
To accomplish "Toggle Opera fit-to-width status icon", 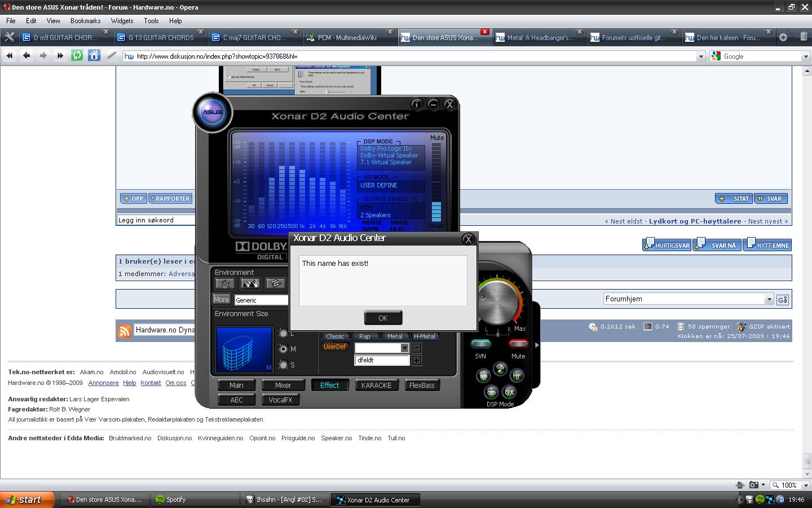I will click(x=740, y=485).
